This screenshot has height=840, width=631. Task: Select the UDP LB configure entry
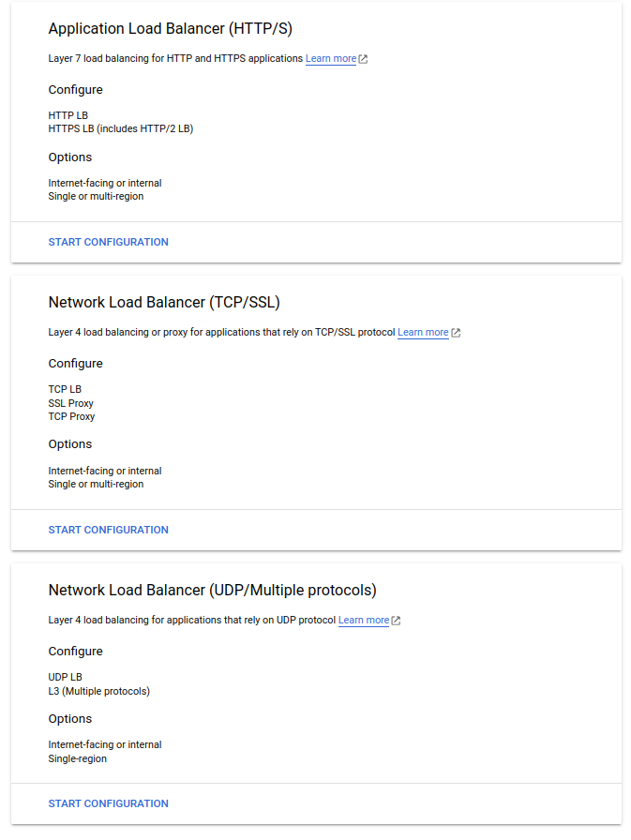click(65, 677)
